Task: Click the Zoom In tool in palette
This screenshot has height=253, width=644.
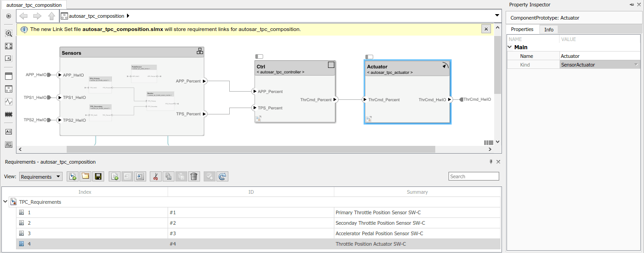Action: coord(9,33)
